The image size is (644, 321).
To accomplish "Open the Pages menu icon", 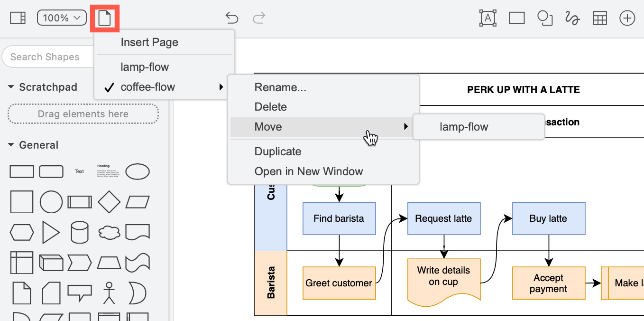I will pos(105,17).
